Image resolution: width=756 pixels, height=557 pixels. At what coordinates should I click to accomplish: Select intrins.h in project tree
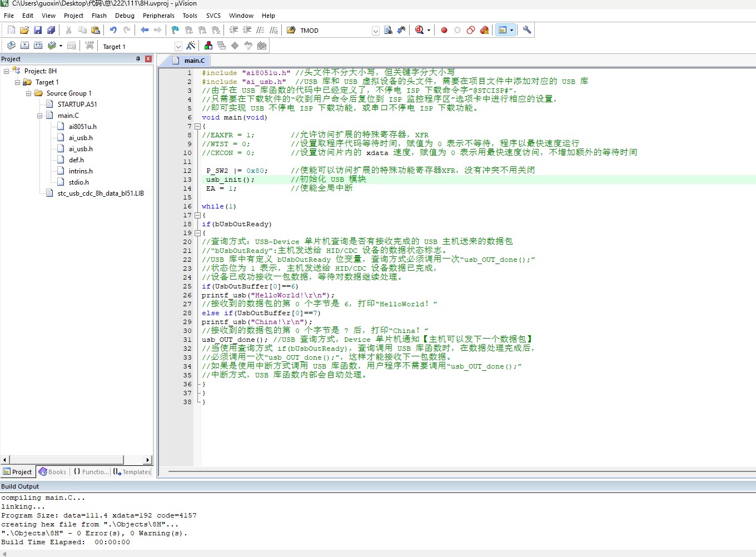click(81, 171)
